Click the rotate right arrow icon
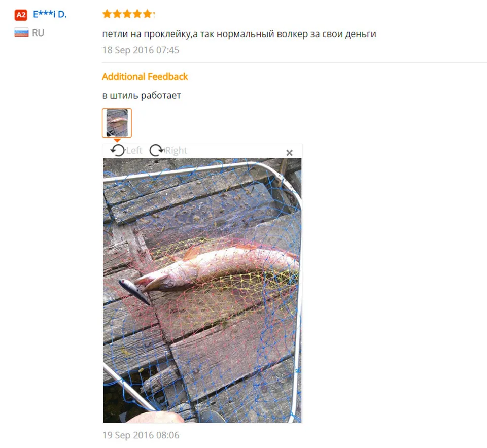Screen dimensions: 487x448 coord(157,150)
